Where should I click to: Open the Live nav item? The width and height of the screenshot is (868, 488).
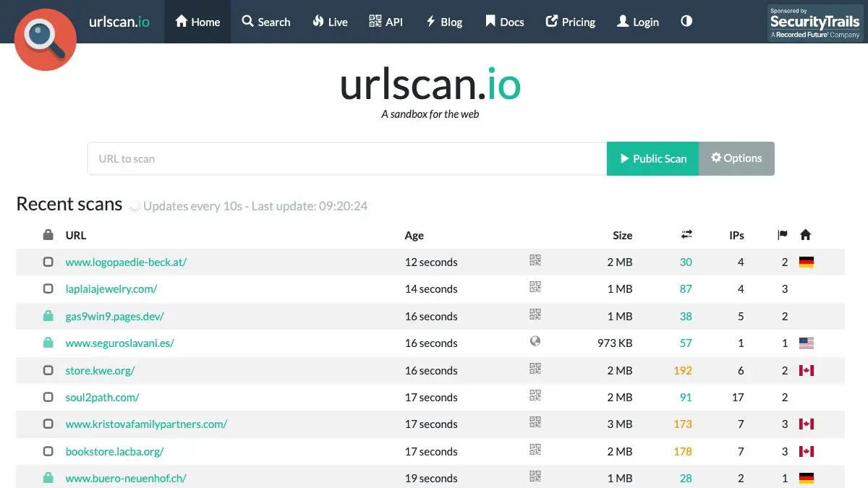pyautogui.click(x=330, y=22)
